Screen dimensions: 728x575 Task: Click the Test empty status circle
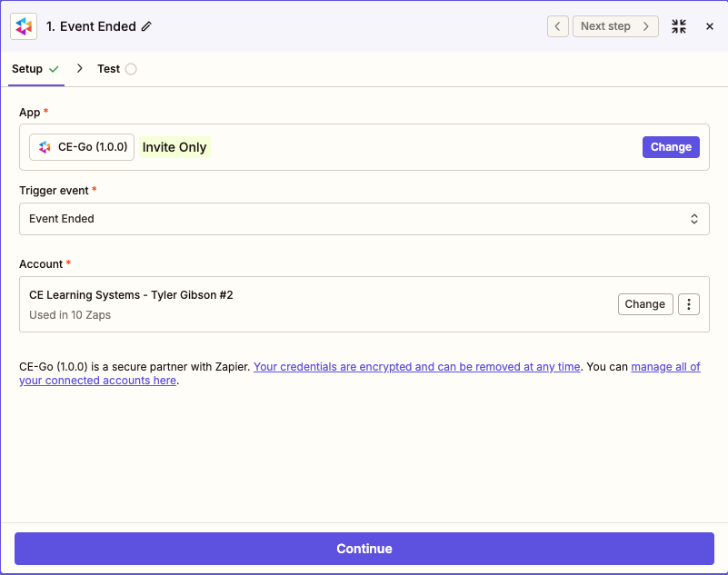click(131, 69)
